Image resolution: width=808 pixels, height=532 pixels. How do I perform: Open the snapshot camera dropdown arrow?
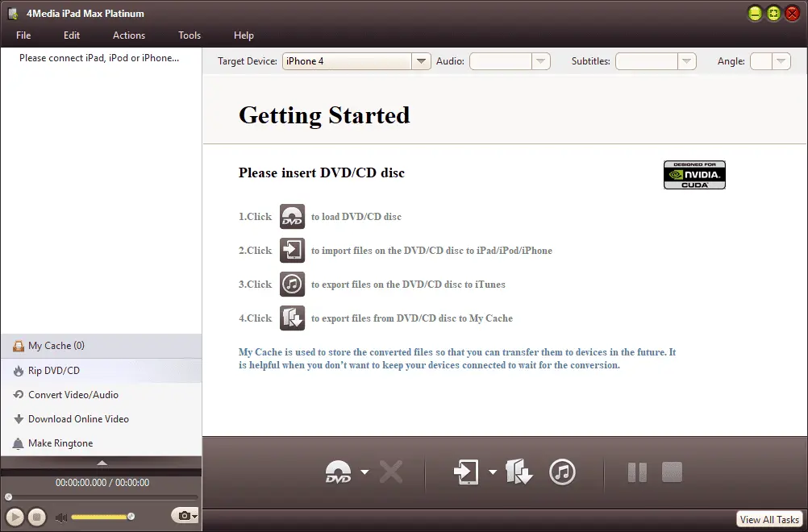coord(195,516)
